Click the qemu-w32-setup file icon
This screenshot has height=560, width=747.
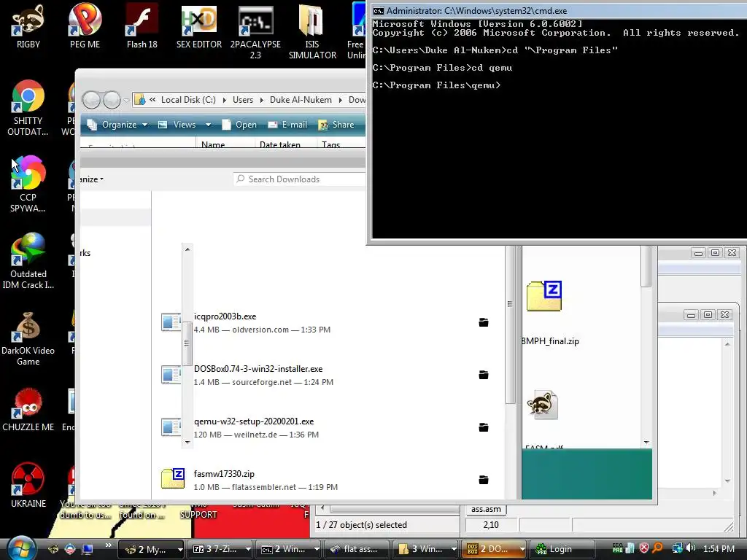[x=171, y=427]
